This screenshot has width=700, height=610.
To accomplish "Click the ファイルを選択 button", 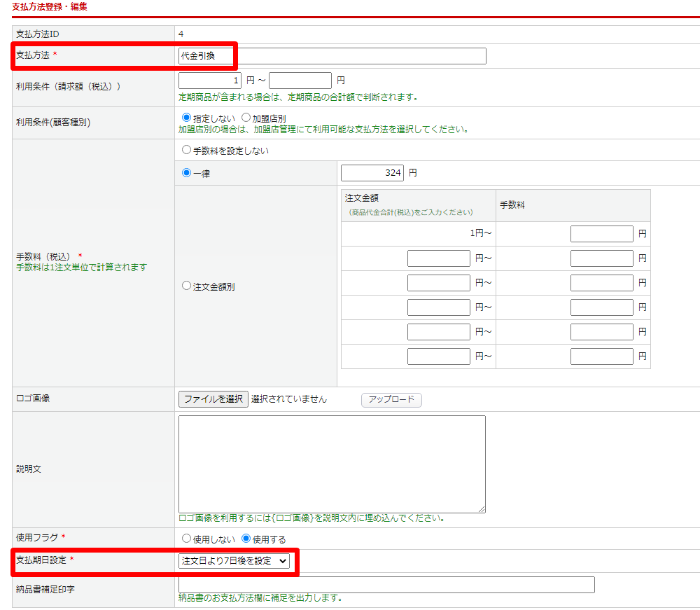I will coord(213,399).
